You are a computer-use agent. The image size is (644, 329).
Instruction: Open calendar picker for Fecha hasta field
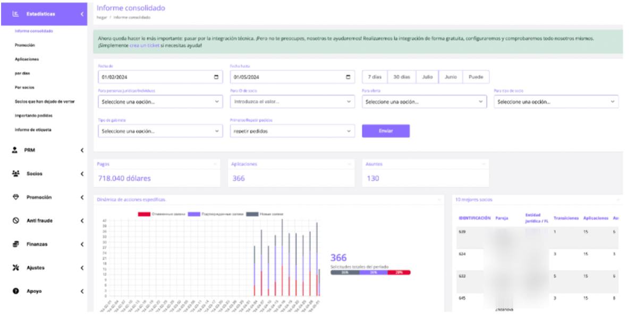point(348,77)
